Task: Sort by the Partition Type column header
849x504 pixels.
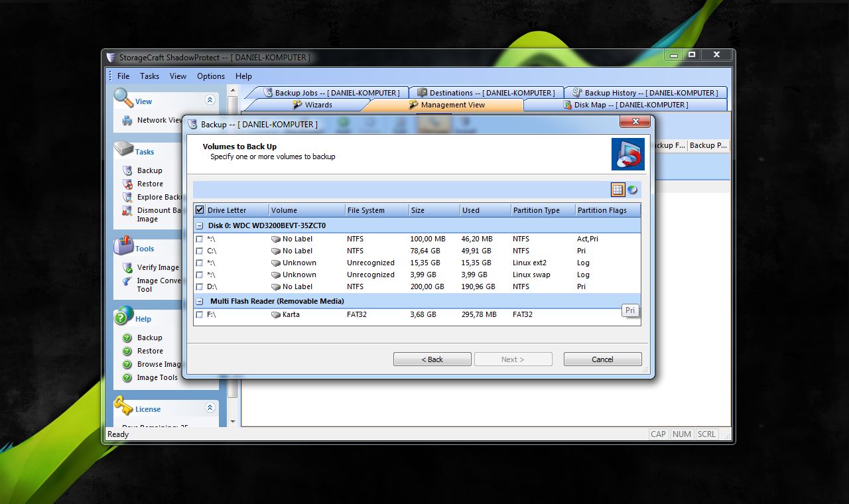Action: pos(542,210)
